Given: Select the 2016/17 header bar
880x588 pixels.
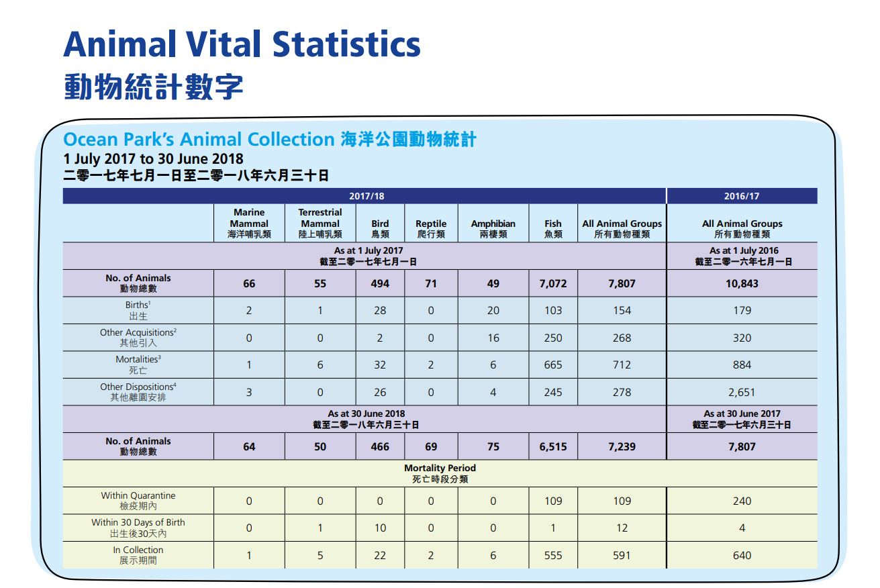Looking at the screenshot, I should (x=741, y=196).
